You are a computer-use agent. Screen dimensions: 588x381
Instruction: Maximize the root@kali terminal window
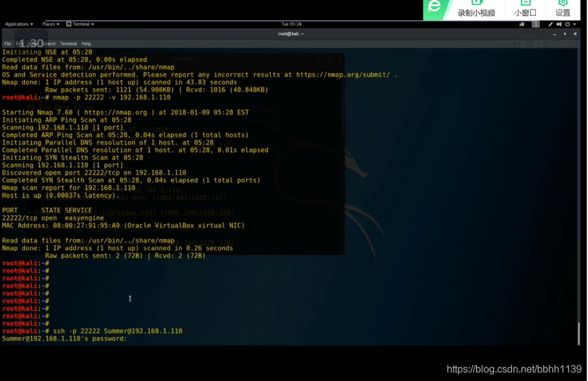pyautogui.click(x=565, y=34)
